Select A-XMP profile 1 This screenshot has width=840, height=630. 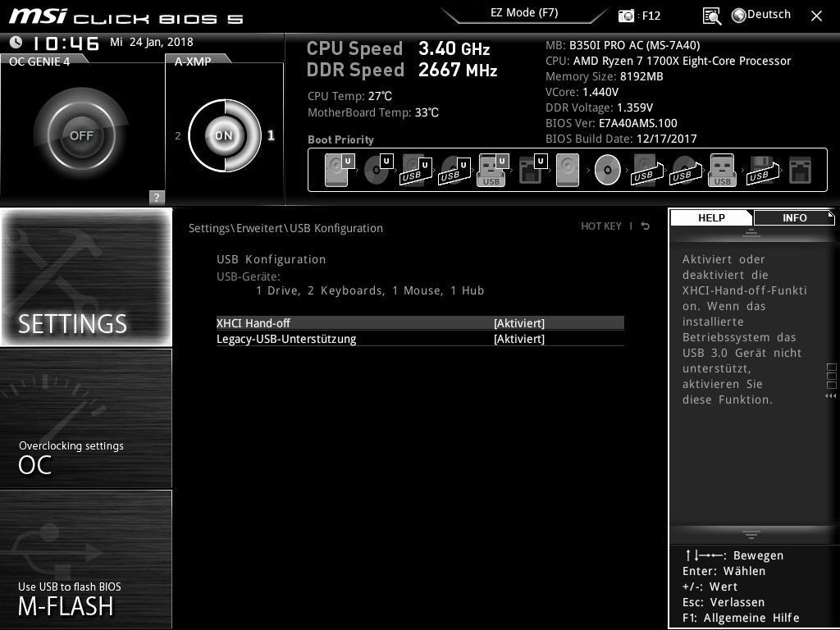coord(271,135)
